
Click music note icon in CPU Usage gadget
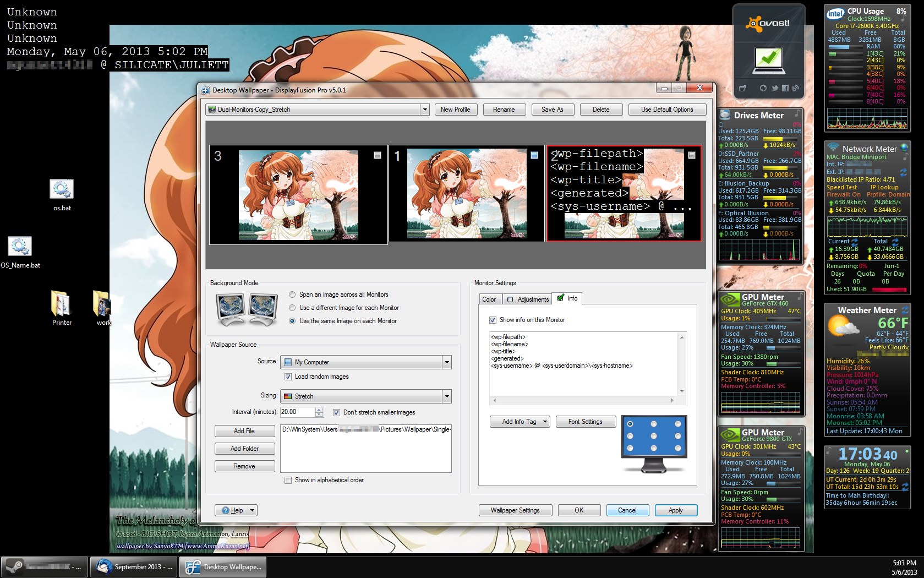(x=903, y=18)
